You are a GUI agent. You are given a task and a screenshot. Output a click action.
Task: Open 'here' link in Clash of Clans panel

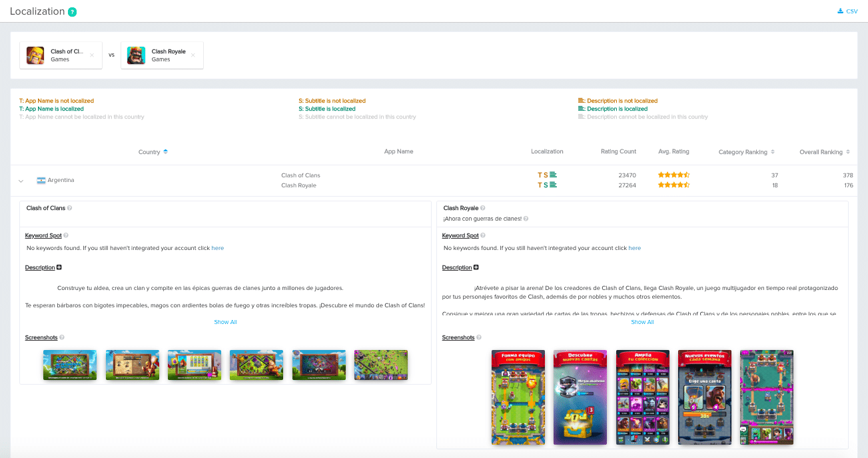point(218,248)
